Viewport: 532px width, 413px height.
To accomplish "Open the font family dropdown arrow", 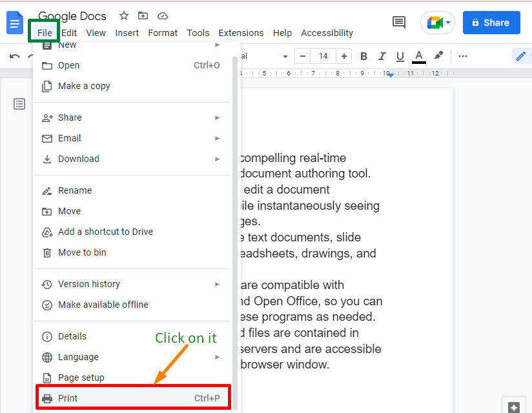I will click(285, 57).
